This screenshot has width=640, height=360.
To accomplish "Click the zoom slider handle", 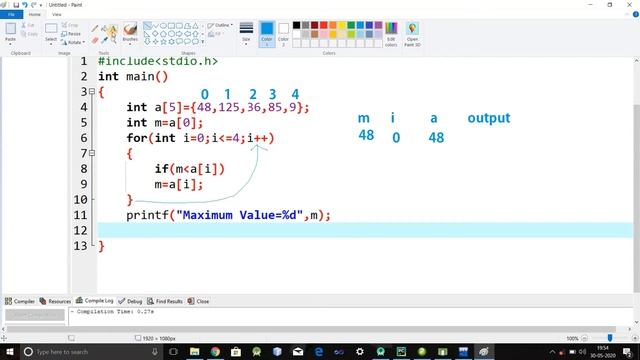I will tap(610, 338).
